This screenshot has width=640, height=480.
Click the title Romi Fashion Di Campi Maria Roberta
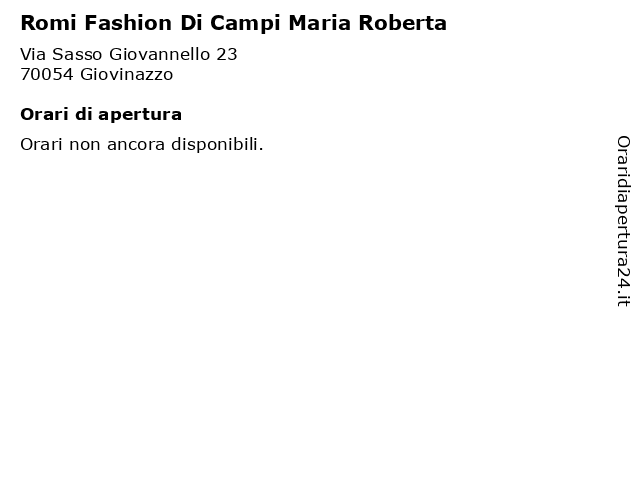point(233,23)
